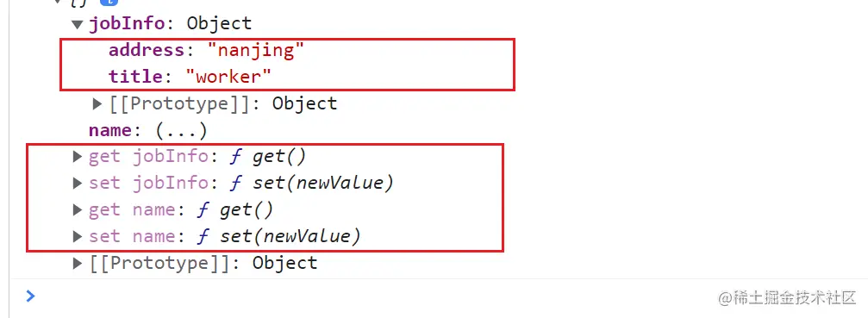Click the console prompt chevron
This screenshot has width=868, height=318.
30,296
